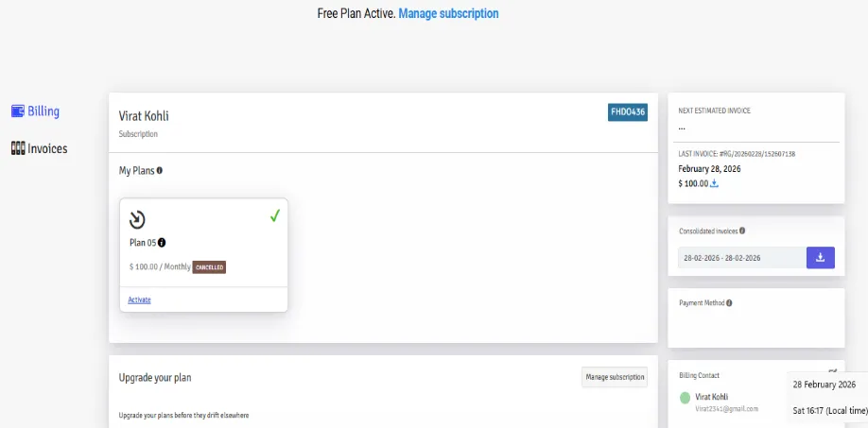Click the February 28, 2026 invoice date
The height and width of the screenshot is (428, 868).
point(710,169)
